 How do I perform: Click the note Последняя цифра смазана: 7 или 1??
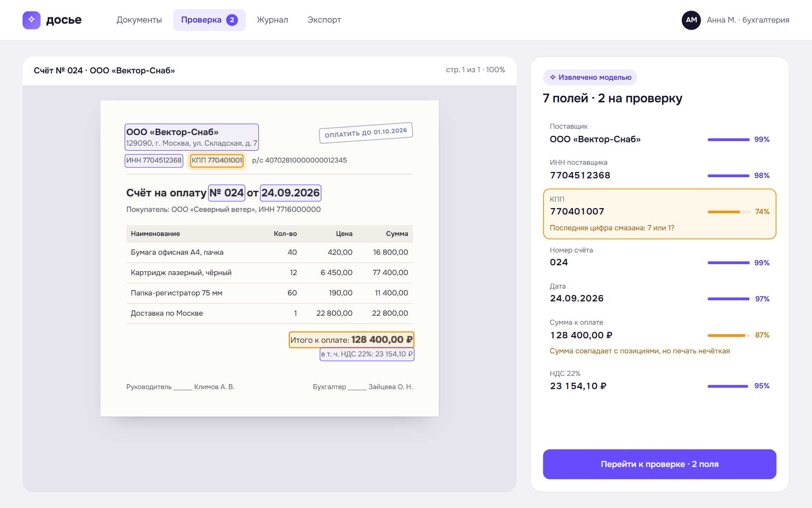coord(612,228)
